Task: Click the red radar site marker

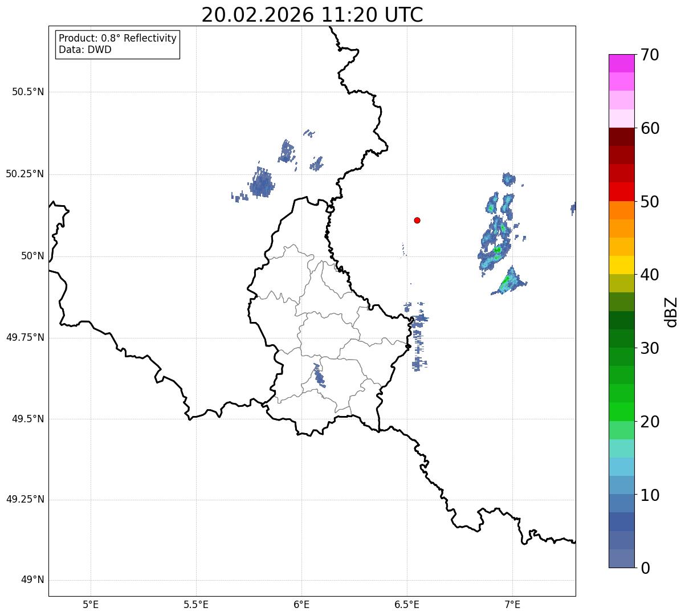Action: [417, 220]
